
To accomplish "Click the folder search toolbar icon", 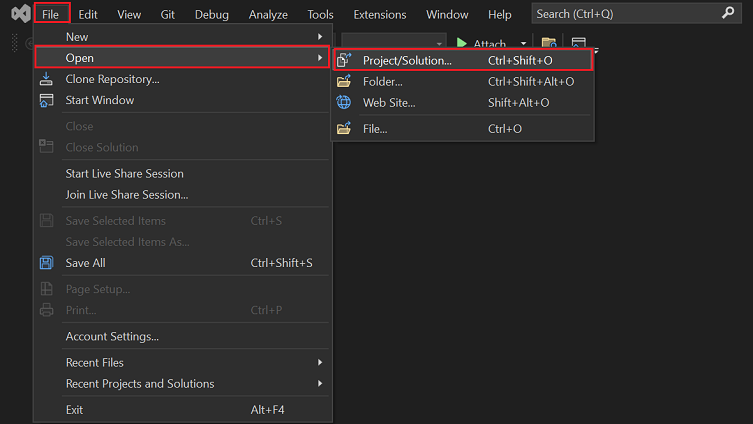I will pyautogui.click(x=549, y=42).
